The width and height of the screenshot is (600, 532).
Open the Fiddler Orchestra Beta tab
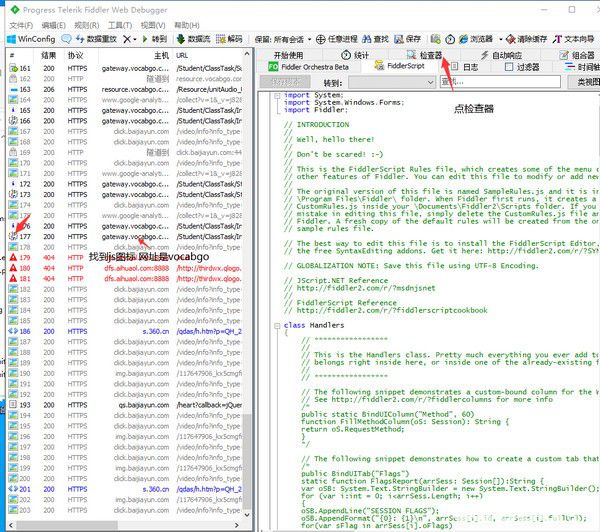[x=308, y=67]
